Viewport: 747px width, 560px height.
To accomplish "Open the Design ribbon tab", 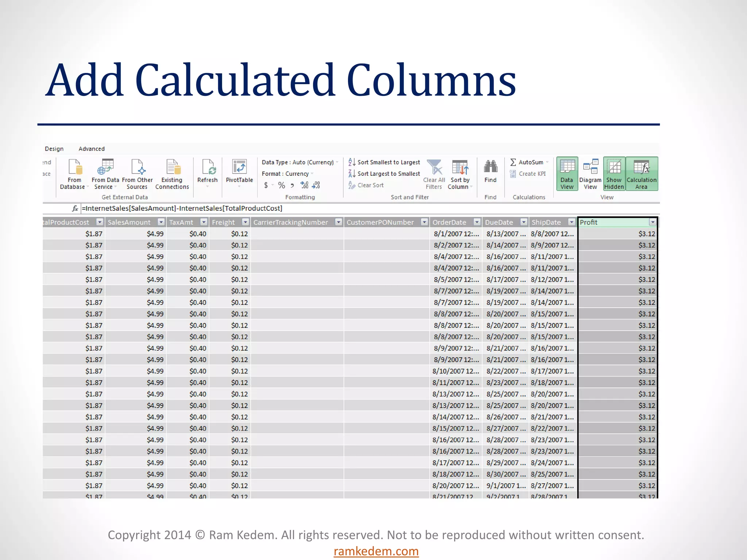I will [x=54, y=149].
